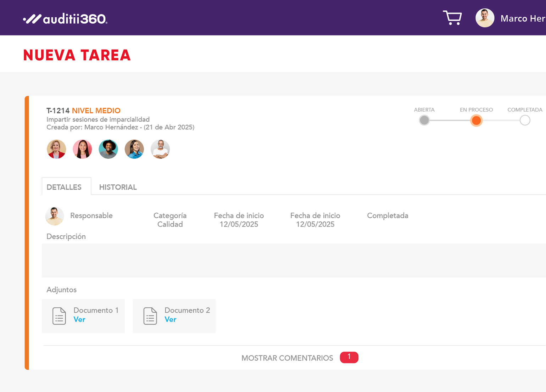This screenshot has height=392, width=546.
Task: Click the Responsable profile photo
Action: tap(55, 216)
